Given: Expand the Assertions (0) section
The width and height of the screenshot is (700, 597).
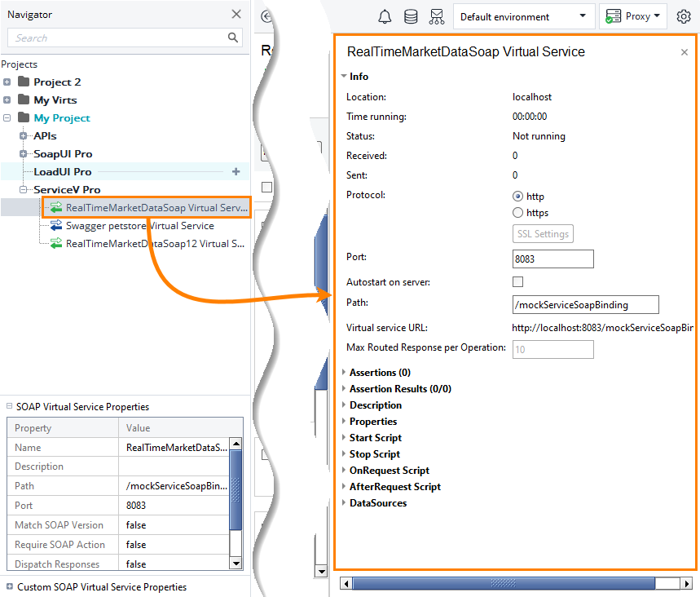Looking at the screenshot, I should coord(343,372).
